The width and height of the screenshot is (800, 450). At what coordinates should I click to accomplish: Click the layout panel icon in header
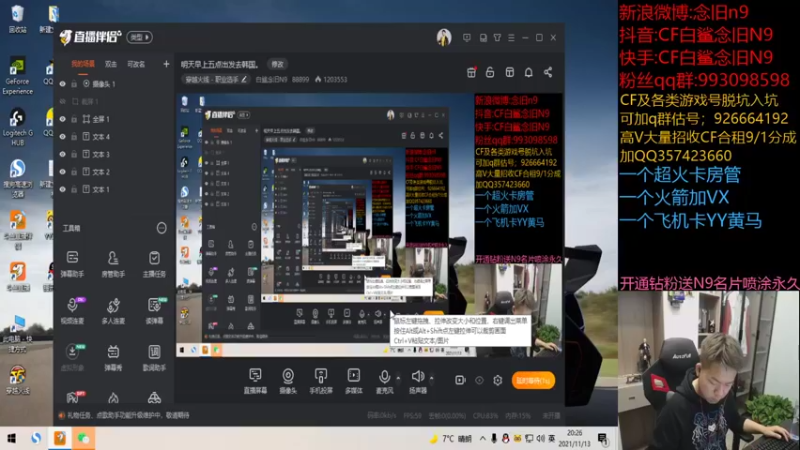(x=509, y=72)
